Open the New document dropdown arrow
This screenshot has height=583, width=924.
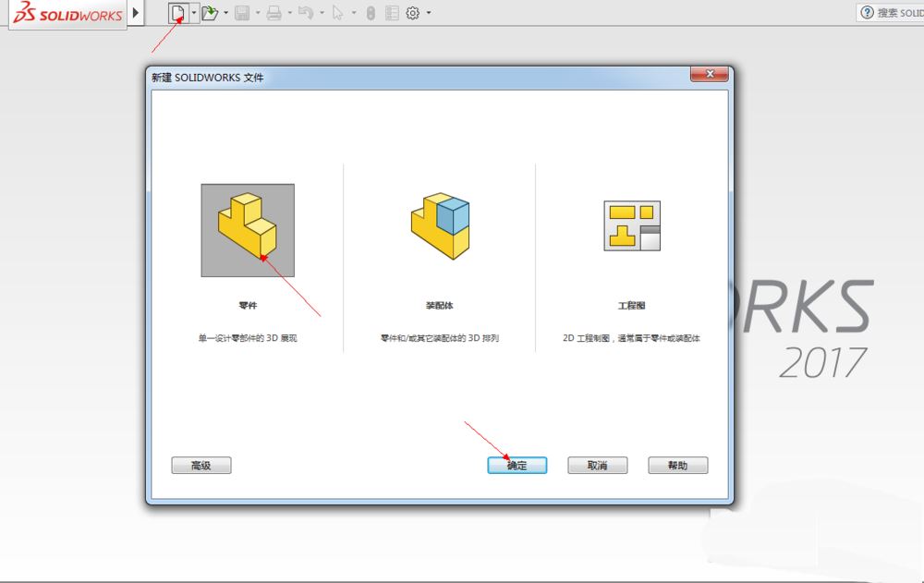click(x=194, y=12)
